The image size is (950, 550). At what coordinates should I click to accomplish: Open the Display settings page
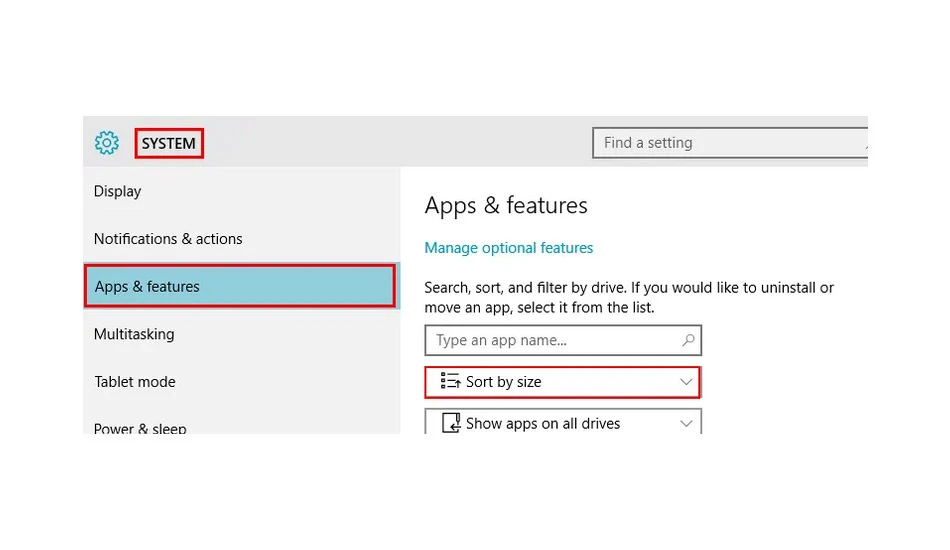(x=118, y=191)
